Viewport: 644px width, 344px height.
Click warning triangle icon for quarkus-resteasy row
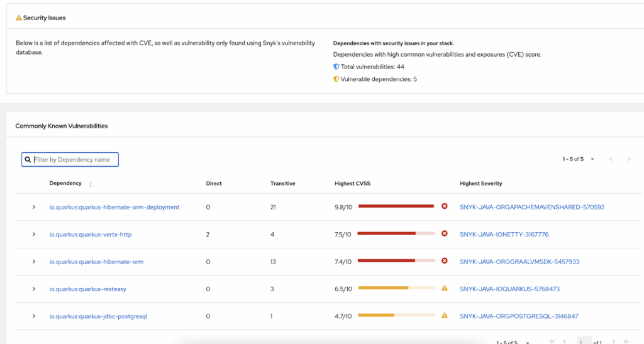pyautogui.click(x=445, y=288)
